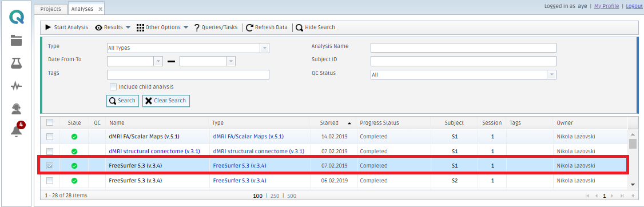Open the Date To dropdown arrow
644x207 pixels.
click(231, 61)
